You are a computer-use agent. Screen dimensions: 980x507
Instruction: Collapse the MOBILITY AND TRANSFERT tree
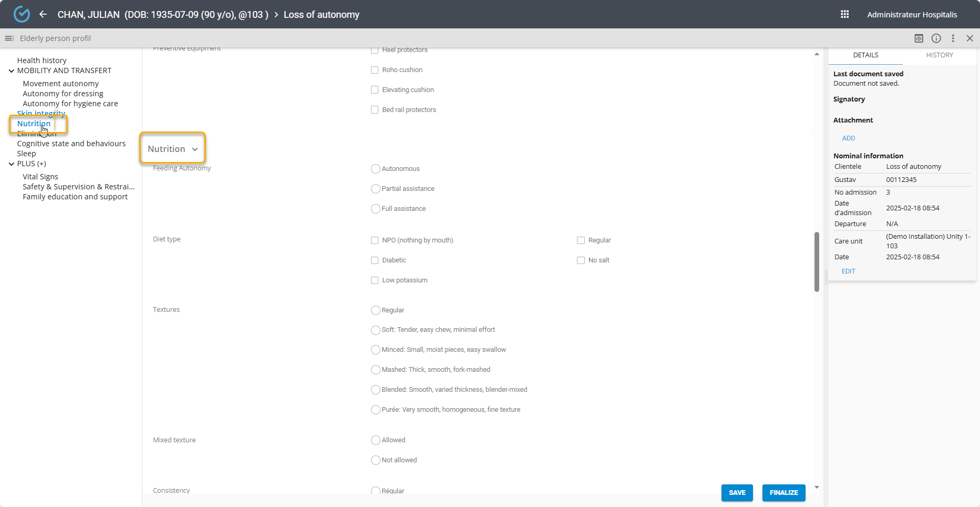pyautogui.click(x=12, y=70)
